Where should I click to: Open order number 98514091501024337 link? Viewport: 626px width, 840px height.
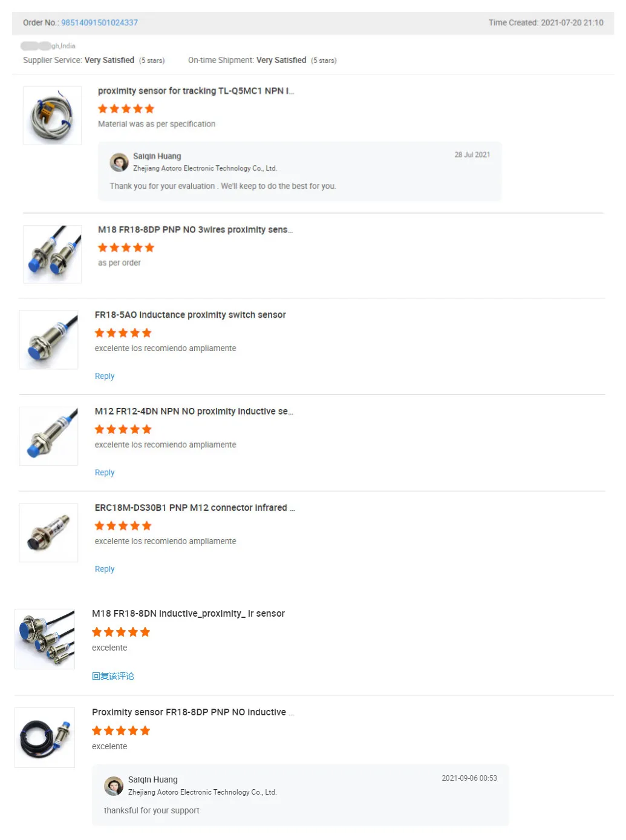coord(99,23)
